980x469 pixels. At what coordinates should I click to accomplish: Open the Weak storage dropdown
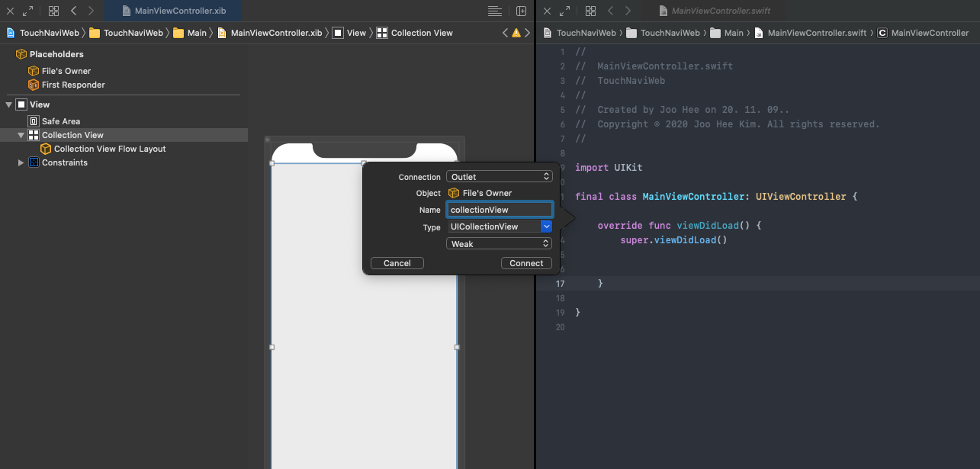click(499, 244)
